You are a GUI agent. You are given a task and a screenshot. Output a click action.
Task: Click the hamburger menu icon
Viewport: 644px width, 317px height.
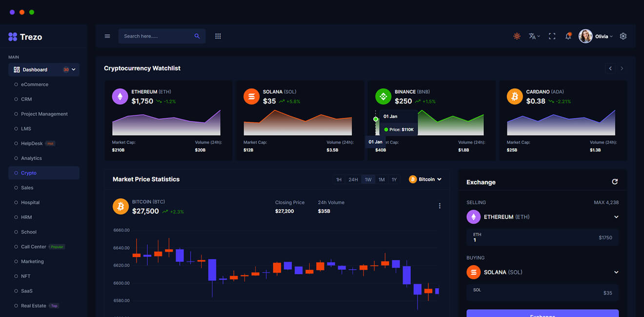pyautogui.click(x=107, y=36)
